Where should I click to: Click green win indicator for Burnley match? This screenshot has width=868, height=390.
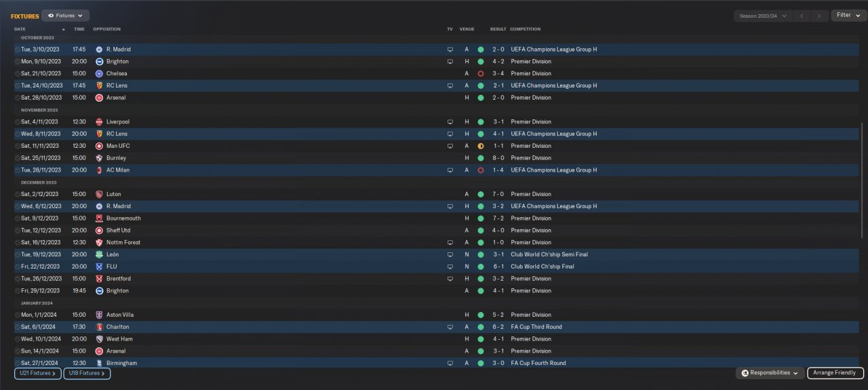point(481,158)
